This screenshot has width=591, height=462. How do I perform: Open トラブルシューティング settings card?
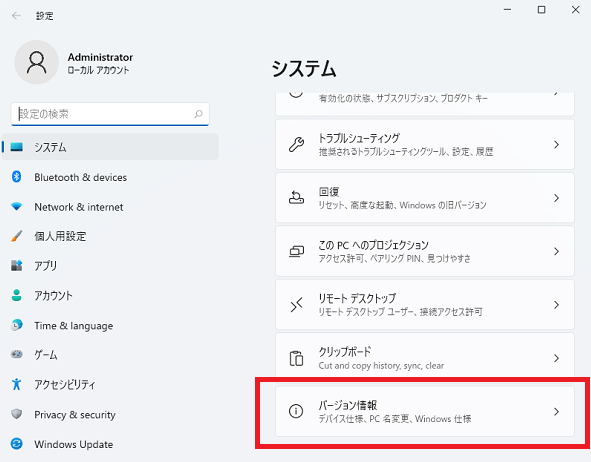coord(425,144)
